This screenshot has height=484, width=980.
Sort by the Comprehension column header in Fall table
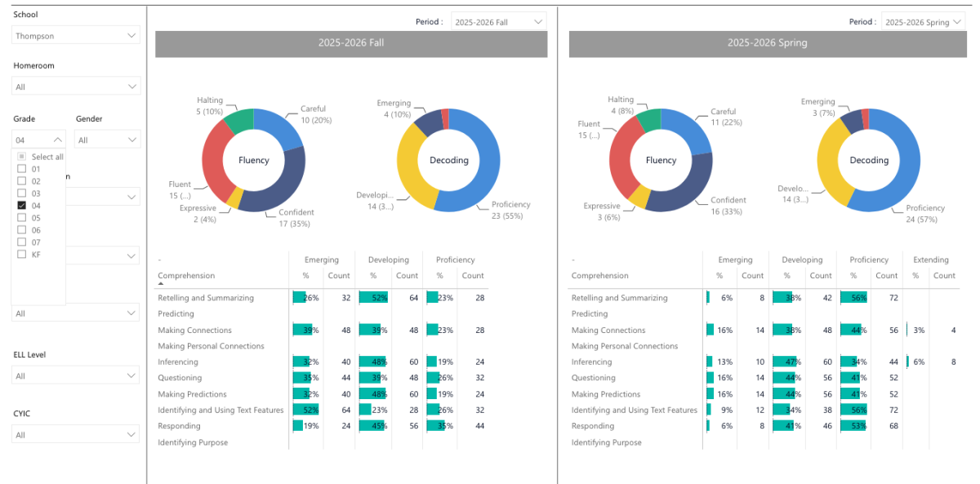pyautogui.click(x=186, y=276)
